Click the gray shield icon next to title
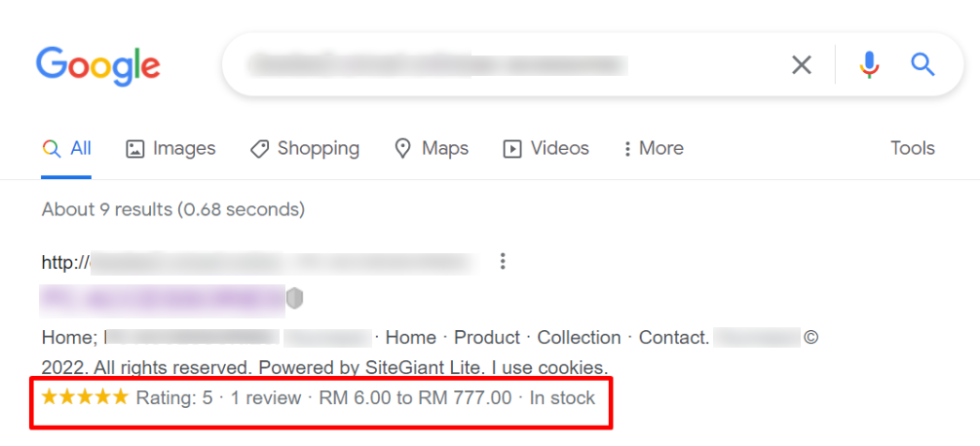980x446 pixels. [295, 299]
